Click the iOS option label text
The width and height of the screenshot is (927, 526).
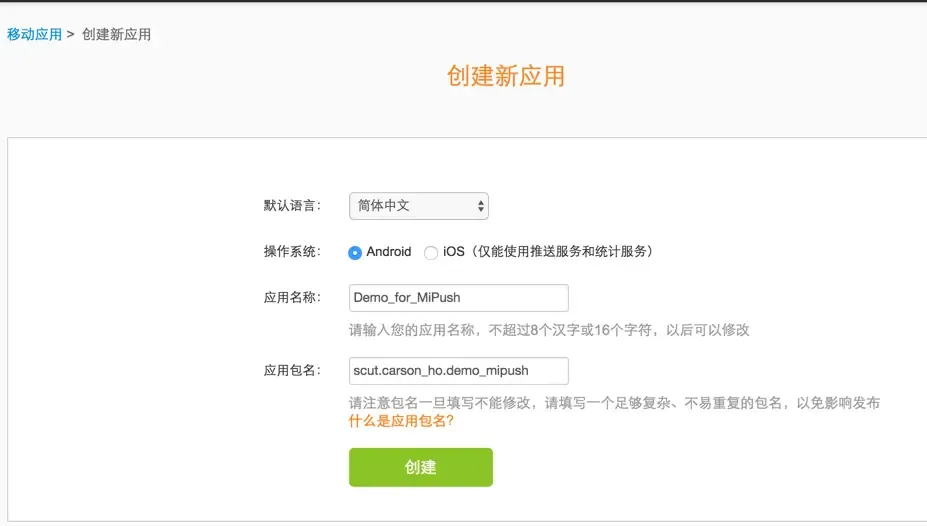click(454, 252)
